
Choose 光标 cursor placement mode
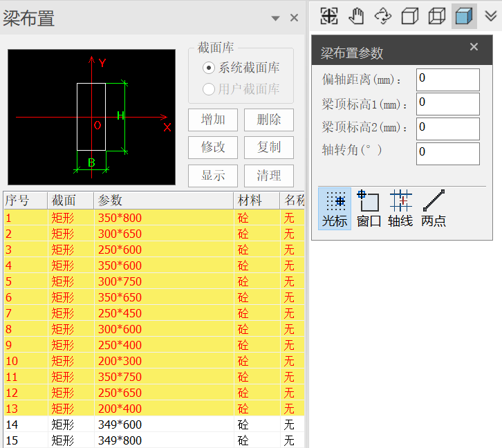point(335,209)
